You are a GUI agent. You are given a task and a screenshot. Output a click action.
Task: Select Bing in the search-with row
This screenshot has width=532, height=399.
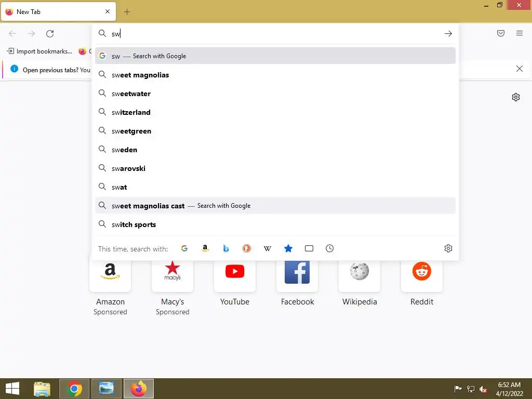tap(225, 248)
